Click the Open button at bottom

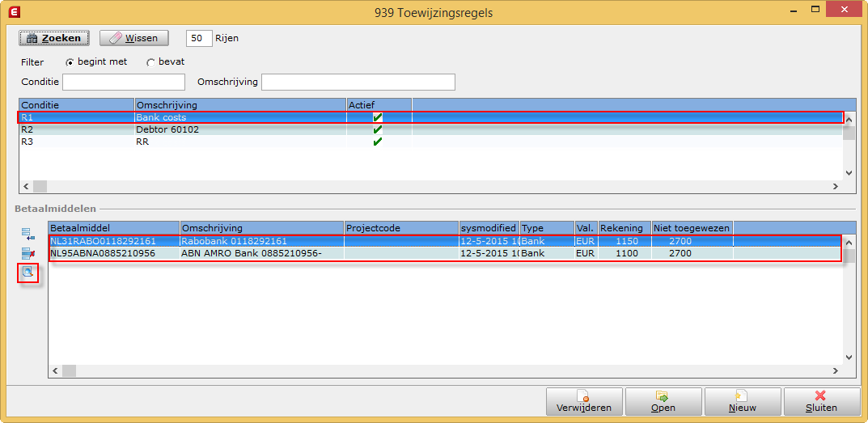[x=663, y=402]
